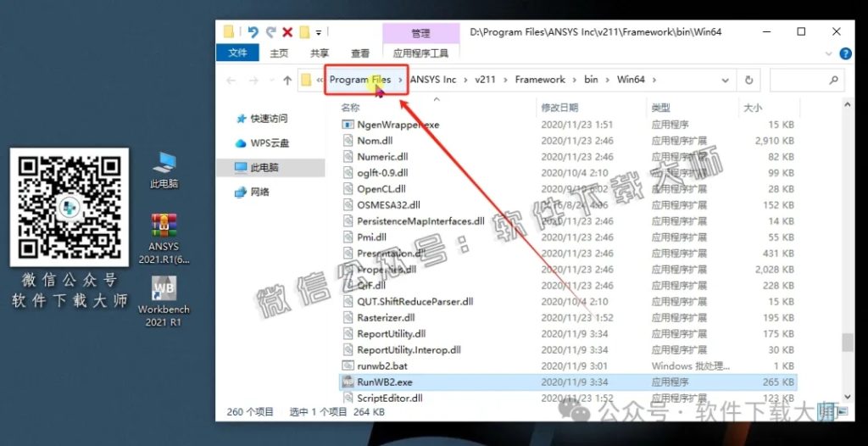Click the new folder icon in quick access toolbar
The width and height of the screenshot is (868, 446).
[304, 32]
